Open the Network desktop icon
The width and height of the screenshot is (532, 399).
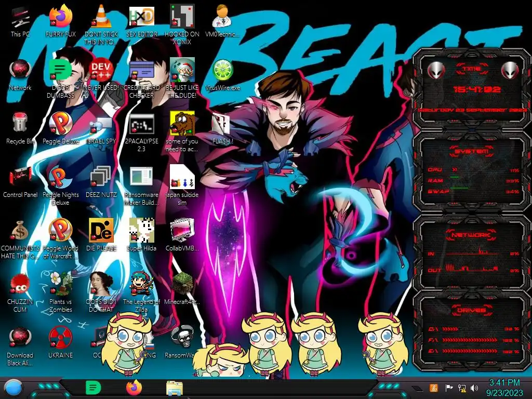[x=20, y=70]
